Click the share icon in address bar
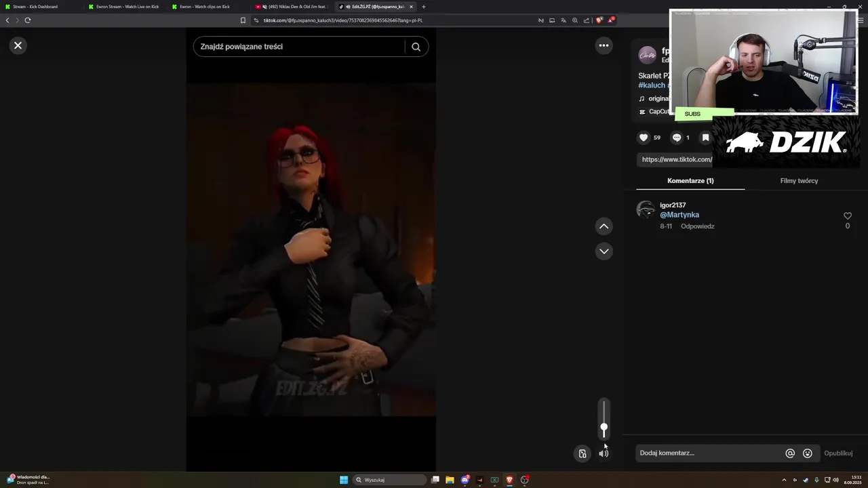Image resolution: width=868 pixels, height=488 pixels. point(587,20)
